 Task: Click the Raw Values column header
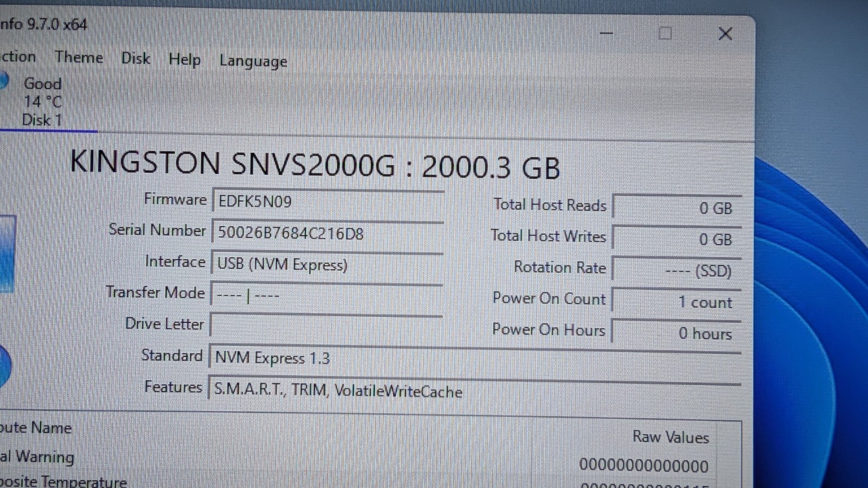[671, 437]
